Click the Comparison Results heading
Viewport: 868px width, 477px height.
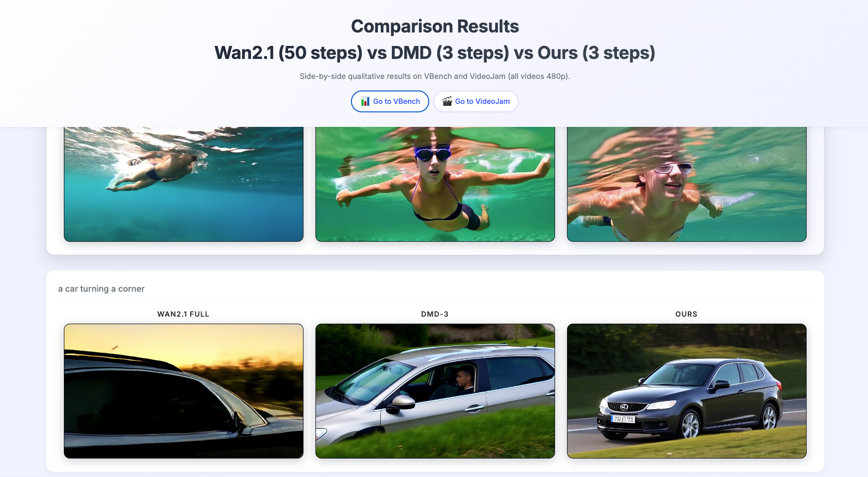point(435,26)
